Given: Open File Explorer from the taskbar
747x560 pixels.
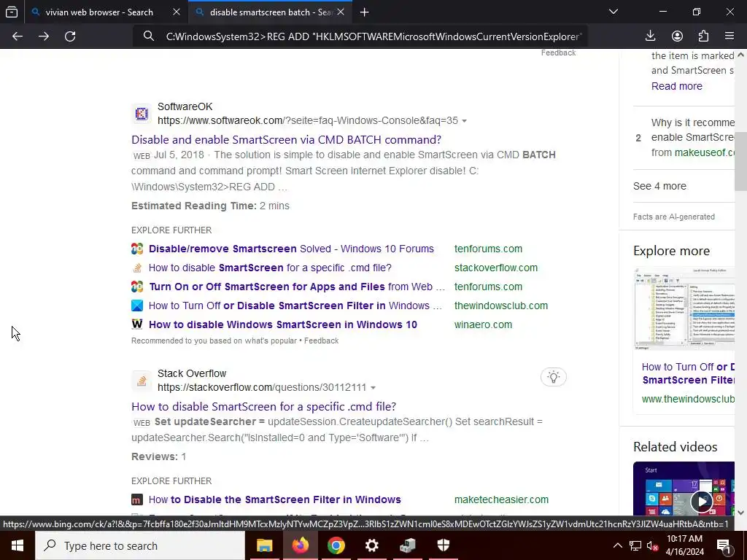Looking at the screenshot, I should [264, 545].
